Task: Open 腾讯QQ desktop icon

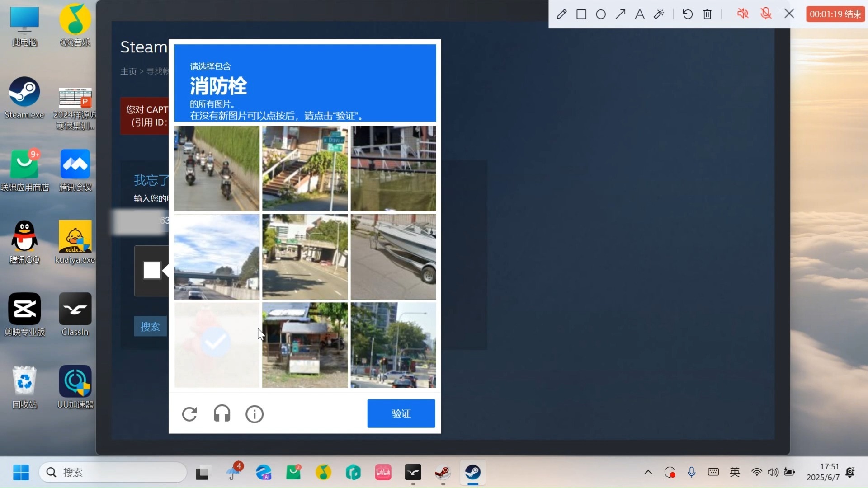Action: coord(24,242)
